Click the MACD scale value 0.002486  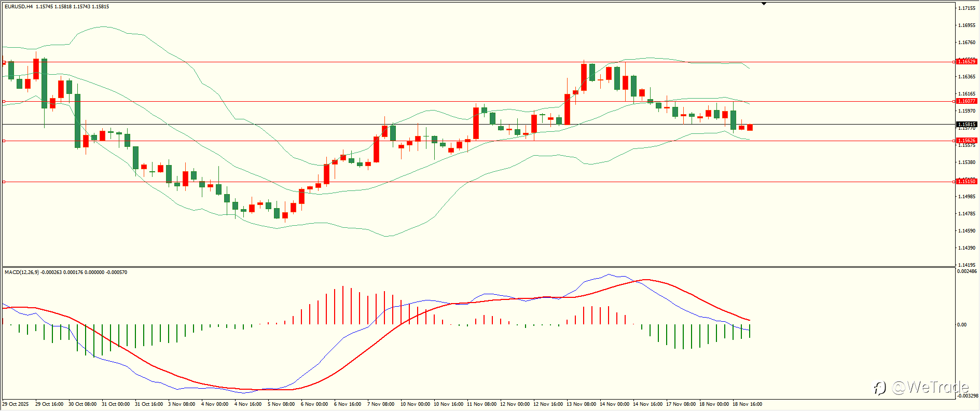(x=968, y=271)
